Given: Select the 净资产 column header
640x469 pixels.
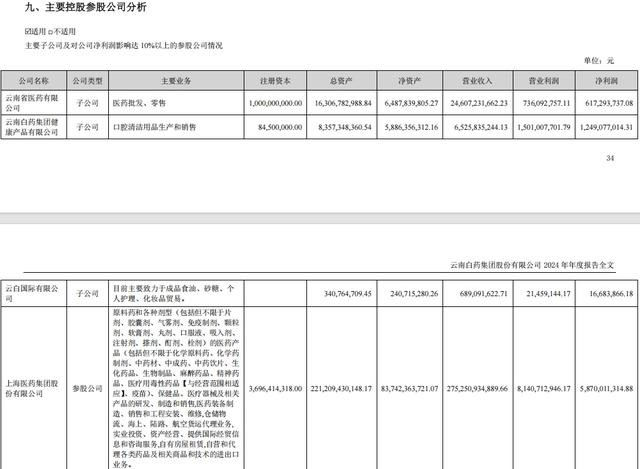Looking at the screenshot, I should point(409,81).
